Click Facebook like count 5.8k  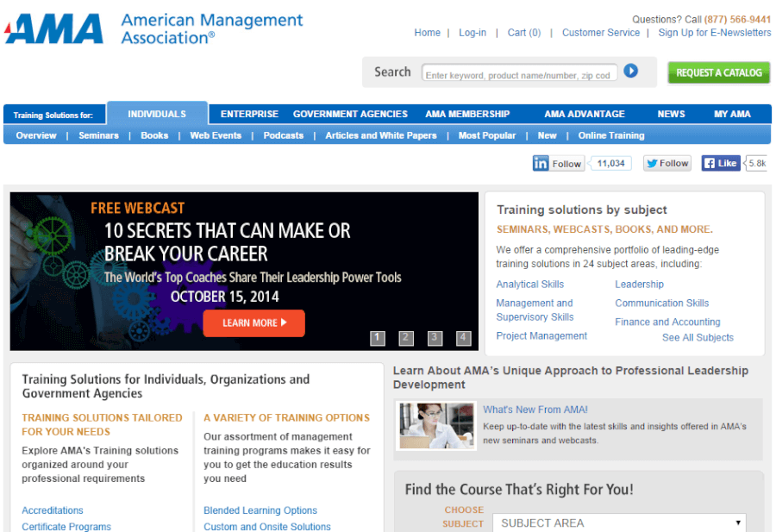[x=757, y=163]
